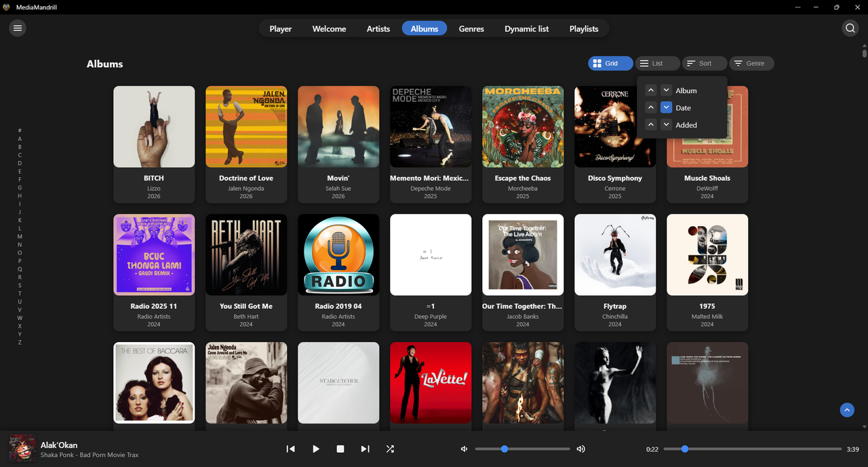
Task: Skip to previous track
Action: click(290, 449)
